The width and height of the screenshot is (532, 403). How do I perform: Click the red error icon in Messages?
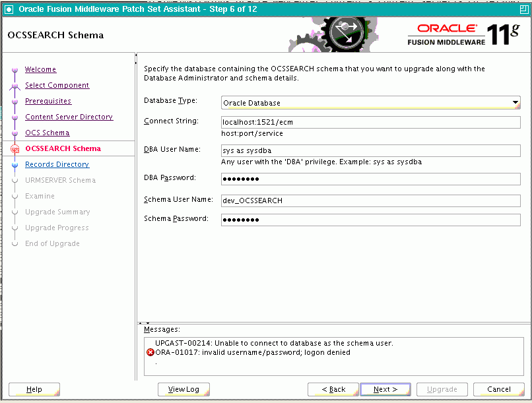pos(150,352)
